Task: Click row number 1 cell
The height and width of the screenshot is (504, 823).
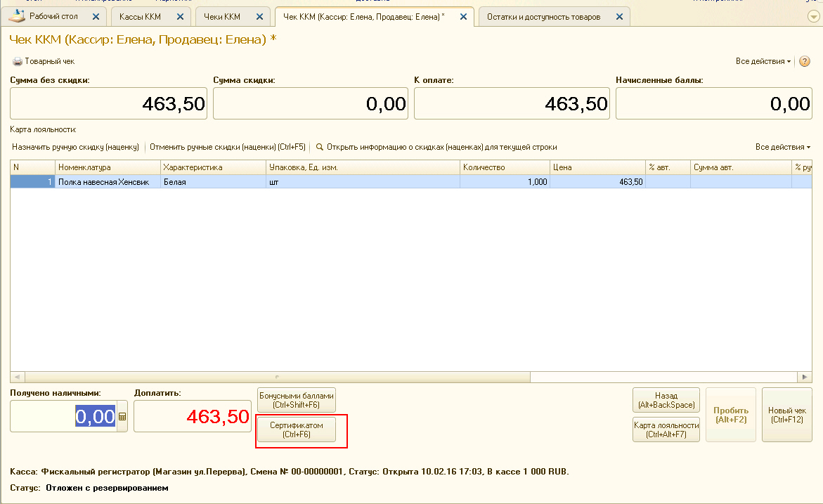Action: click(32, 181)
